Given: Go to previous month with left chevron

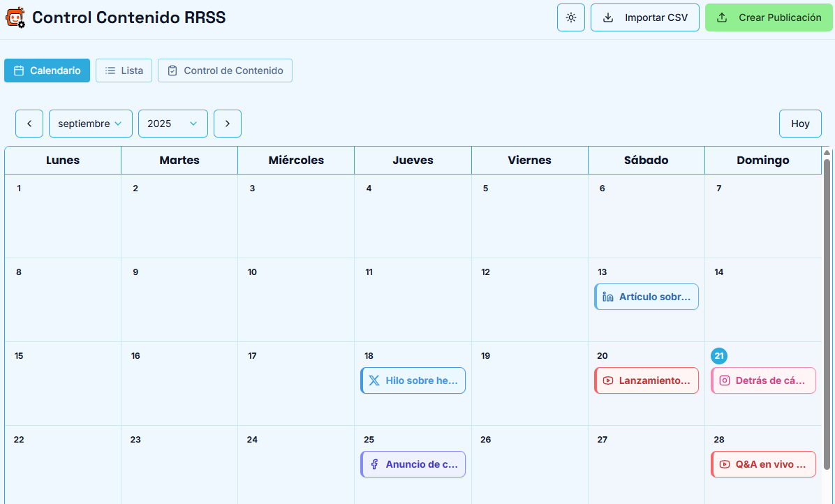Looking at the screenshot, I should (x=29, y=124).
